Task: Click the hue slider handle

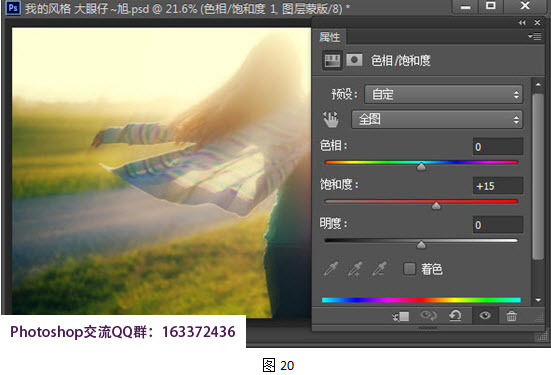Action: tap(421, 167)
